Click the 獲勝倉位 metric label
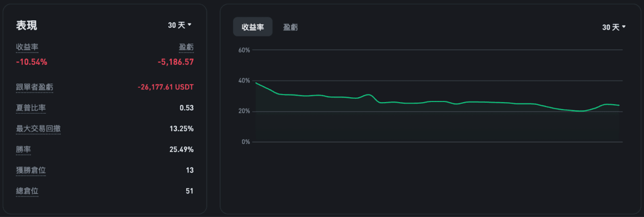The image size is (644, 217). [31, 170]
